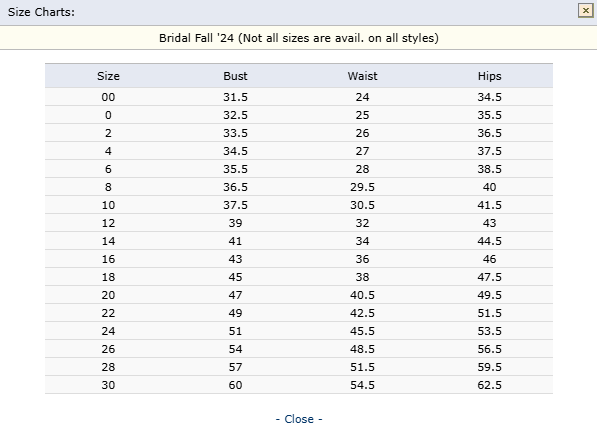Click the Bust column header

pos(235,76)
